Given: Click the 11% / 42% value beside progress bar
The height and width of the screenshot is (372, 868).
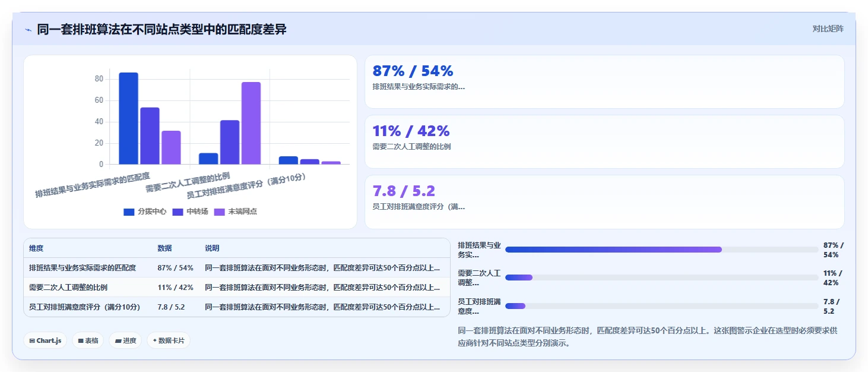Looking at the screenshot, I should pos(834,278).
